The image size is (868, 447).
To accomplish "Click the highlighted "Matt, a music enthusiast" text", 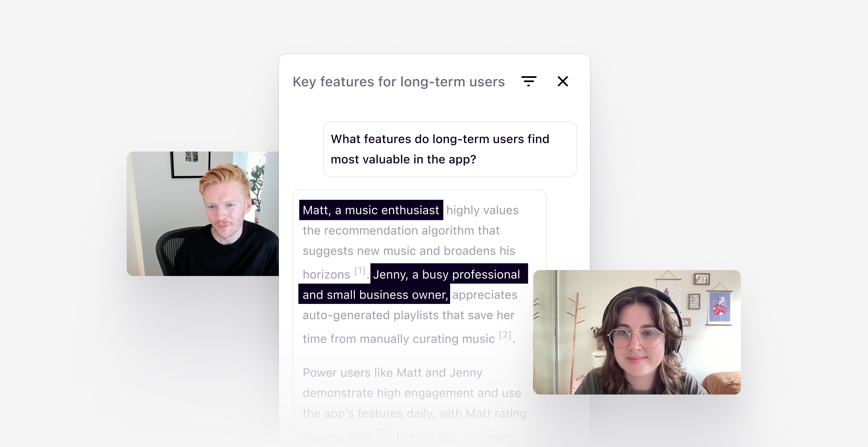I will pos(371,210).
